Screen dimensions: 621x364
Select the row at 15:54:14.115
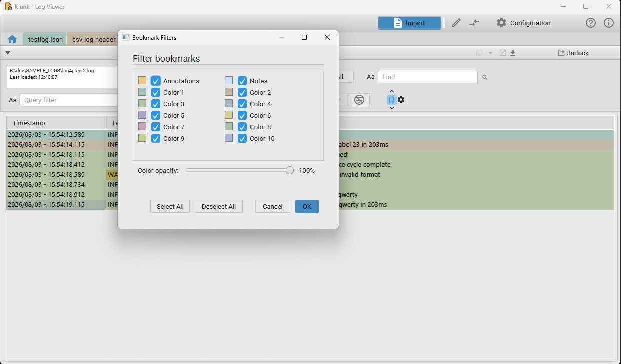tap(310, 144)
